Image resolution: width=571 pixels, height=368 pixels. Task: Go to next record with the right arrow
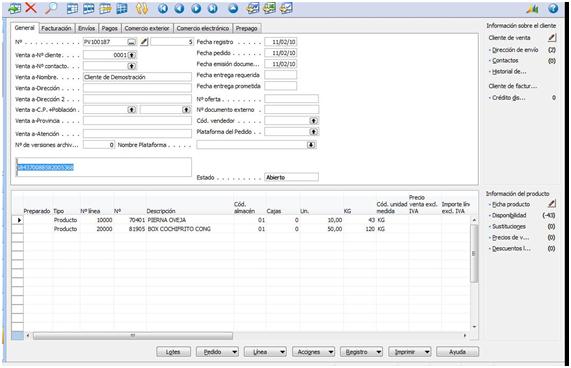[x=196, y=8]
